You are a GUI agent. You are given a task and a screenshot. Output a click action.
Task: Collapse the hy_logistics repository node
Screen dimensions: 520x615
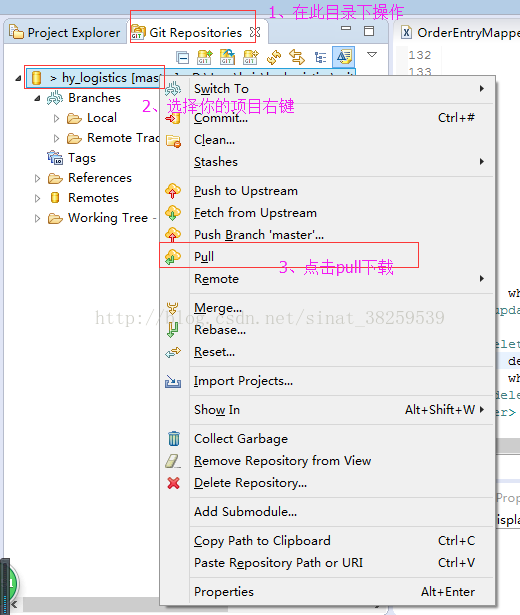pyautogui.click(x=18, y=78)
